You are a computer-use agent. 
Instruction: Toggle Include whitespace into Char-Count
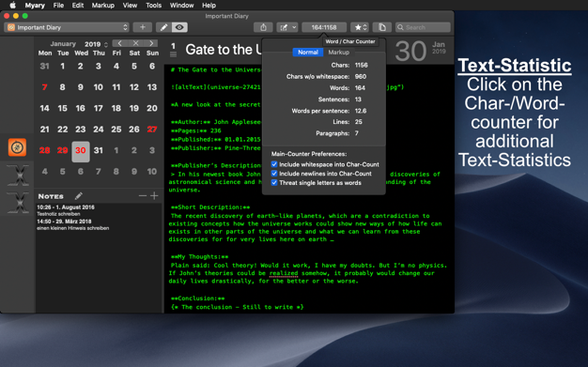click(274, 164)
